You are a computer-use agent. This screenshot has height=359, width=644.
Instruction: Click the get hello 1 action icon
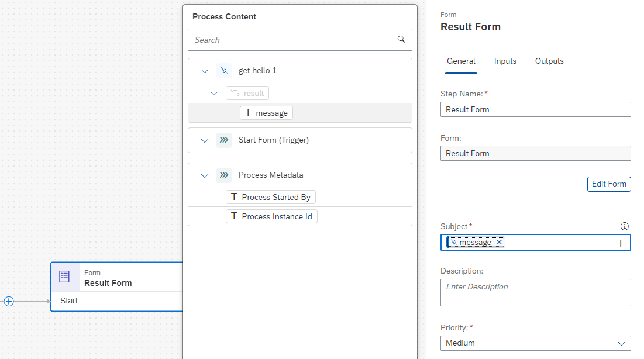(x=224, y=71)
